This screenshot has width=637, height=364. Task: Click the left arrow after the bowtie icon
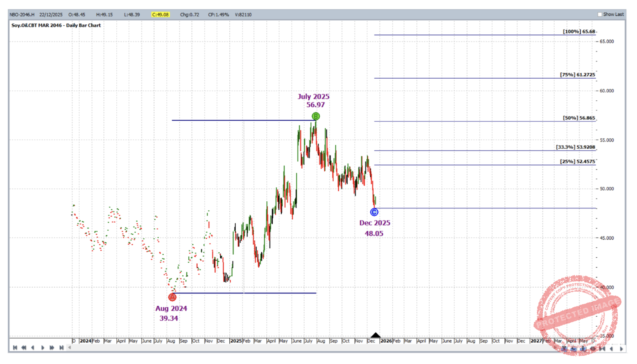[612, 349]
